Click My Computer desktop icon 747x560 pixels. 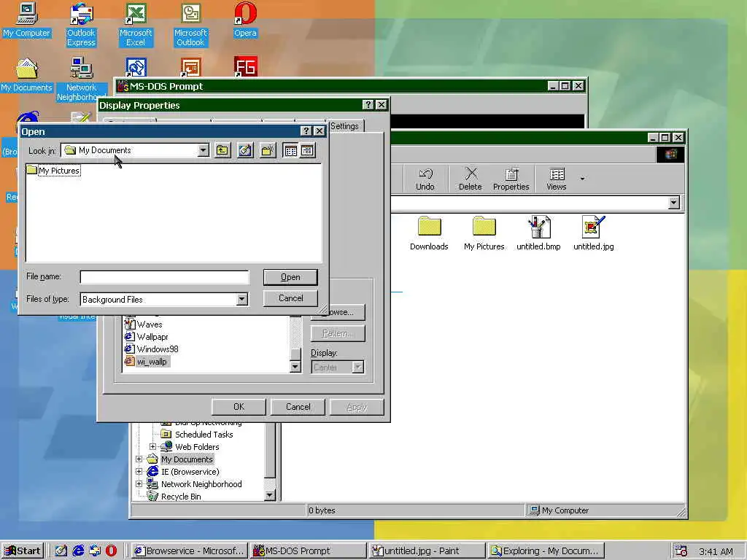(x=26, y=20)
